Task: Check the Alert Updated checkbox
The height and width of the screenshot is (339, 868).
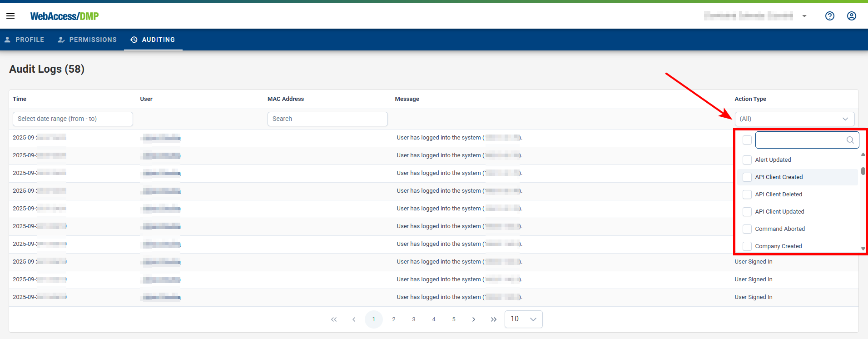Action: 747,160
